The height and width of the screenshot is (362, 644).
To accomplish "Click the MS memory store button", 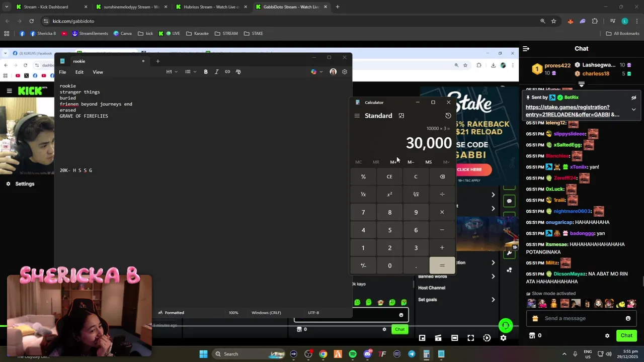I will point(428,162).
